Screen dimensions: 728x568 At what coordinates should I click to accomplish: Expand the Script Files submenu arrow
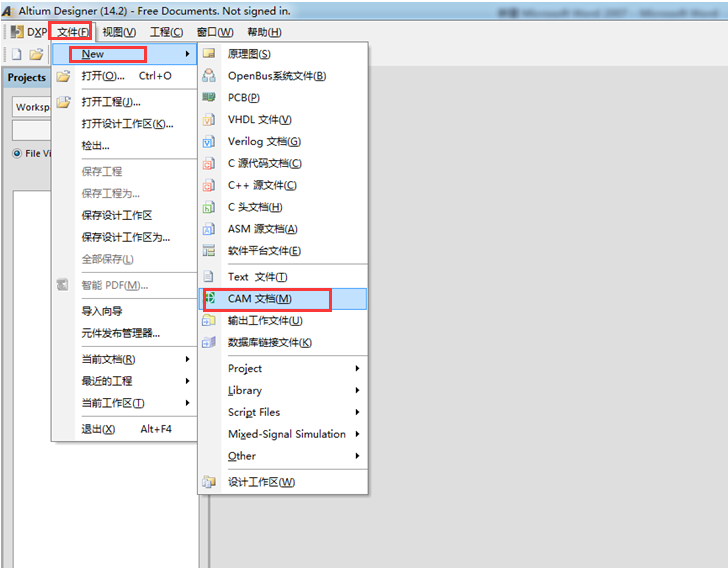[x=357, y=412]
